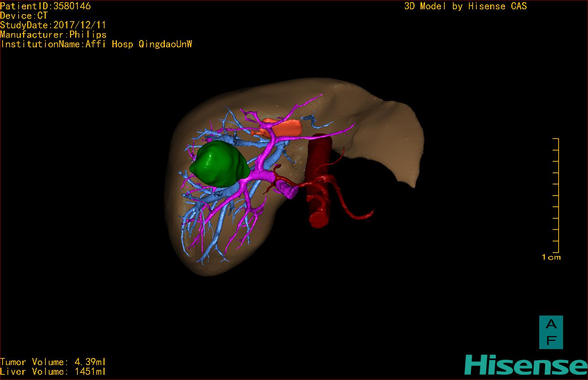Image resolution: width=588 pixels, height=380 pixels.
Task: Select the Tumor Volume: 4.39ml readout
Action: point(53,362)
